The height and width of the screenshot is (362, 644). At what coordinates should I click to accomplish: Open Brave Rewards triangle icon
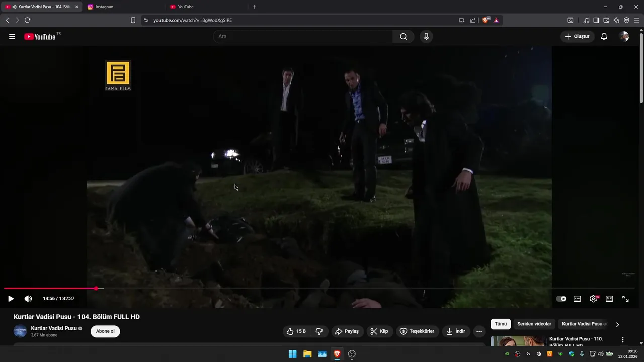pos(496,20)
